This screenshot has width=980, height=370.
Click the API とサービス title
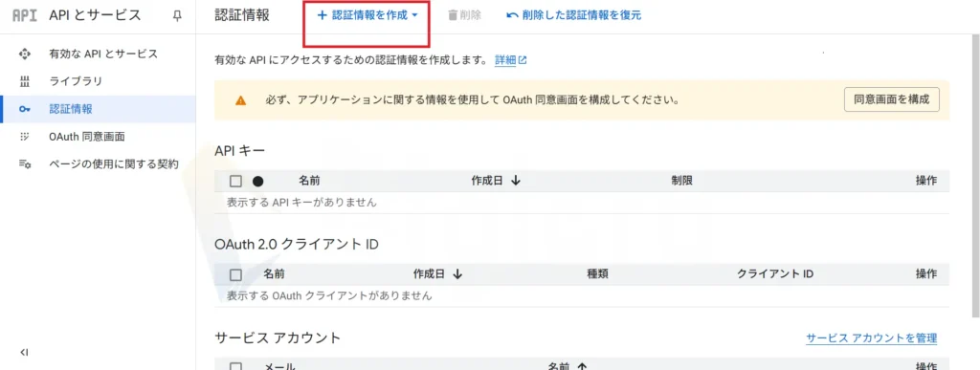coord(95,15)
